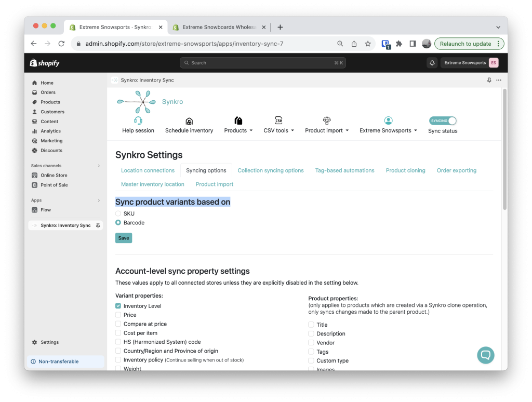Select the Barcode radio button
Image resolution: width=532 pixels, height=402 pixels.
coord(118,222)
